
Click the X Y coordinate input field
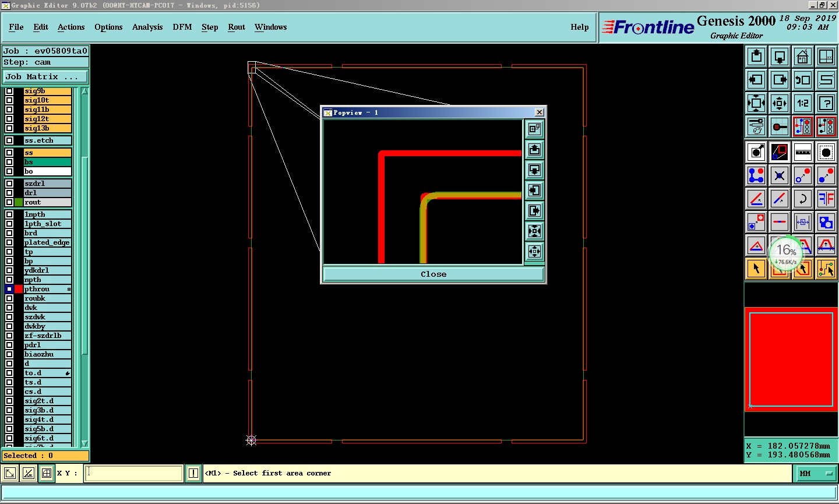click(134, 473)
